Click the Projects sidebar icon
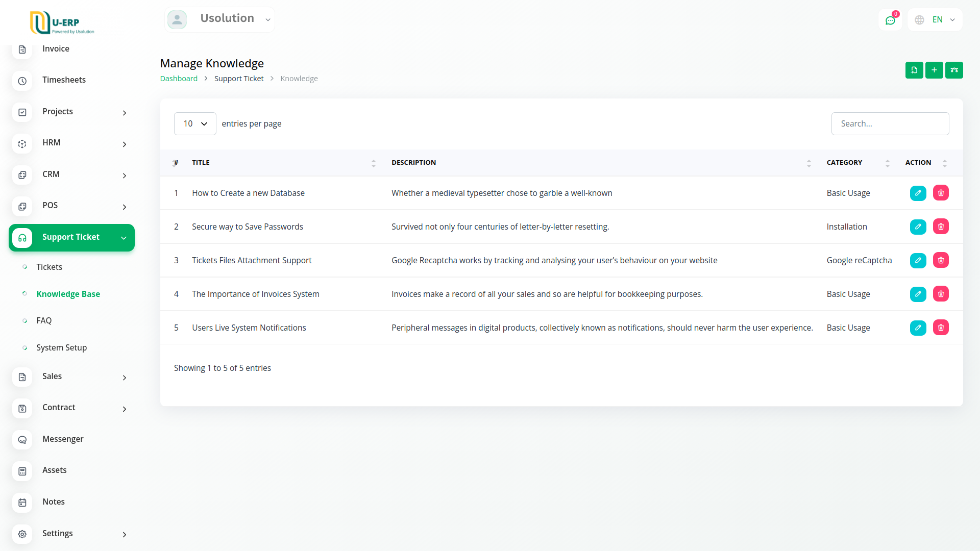This screenshot has height=551, width=980. [22, 112]
